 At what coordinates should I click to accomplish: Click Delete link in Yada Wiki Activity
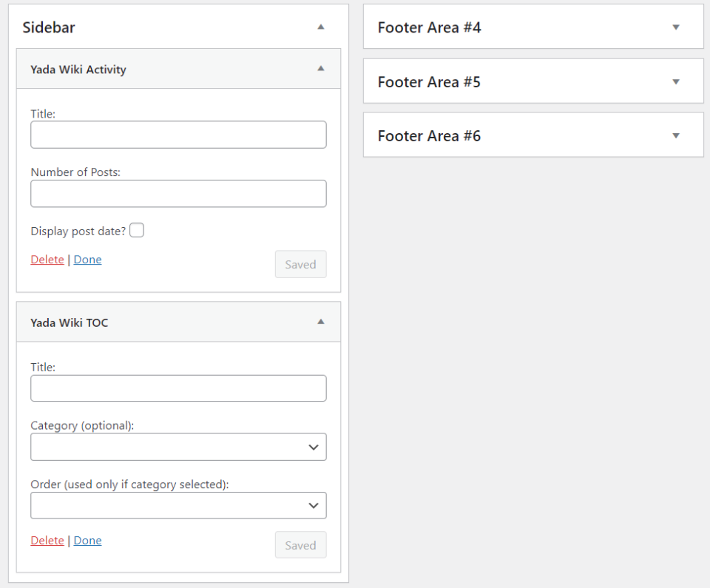point(47,260)
